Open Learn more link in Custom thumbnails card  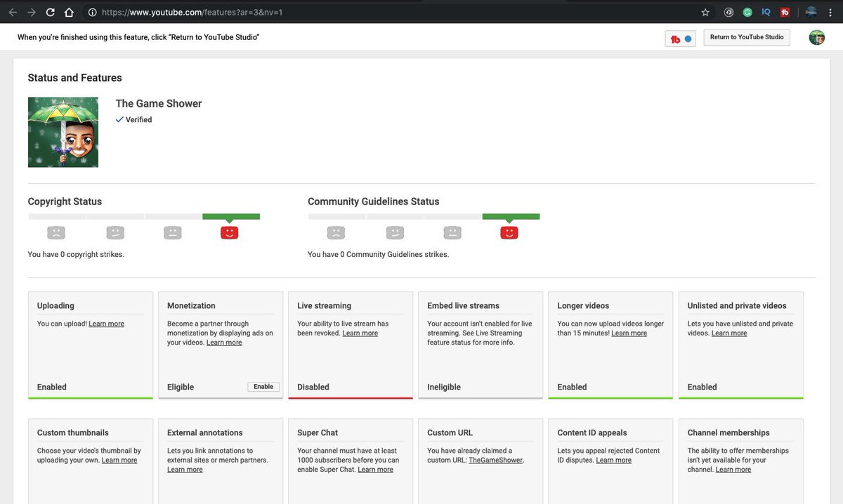[x=119, y=460]
